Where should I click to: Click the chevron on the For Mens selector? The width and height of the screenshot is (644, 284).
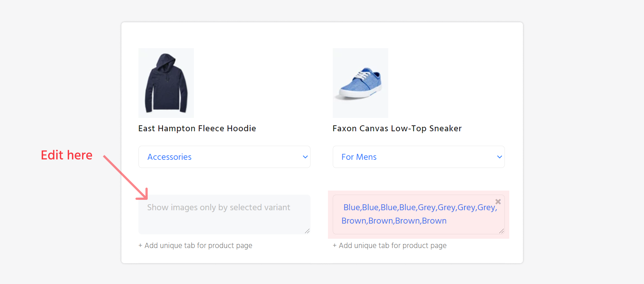pyautogui.click(x=499, y=157)
